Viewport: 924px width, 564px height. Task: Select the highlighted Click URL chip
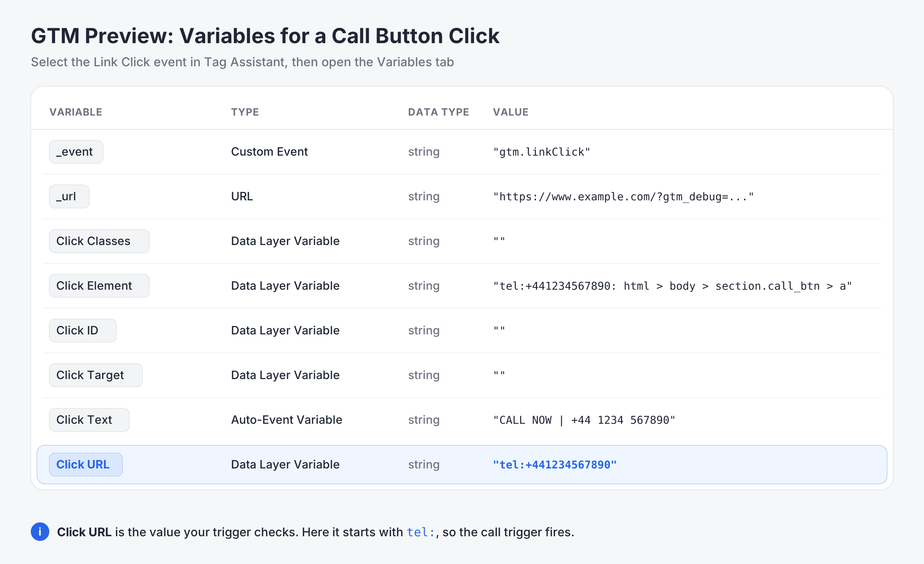click(x=86, y=465)
